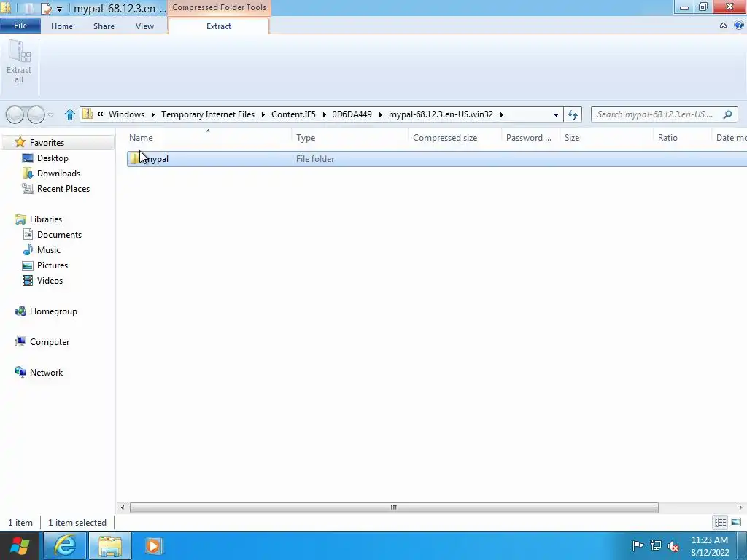Open the Windows Start button
Viewport: 747px width, 560px height.
20,545
